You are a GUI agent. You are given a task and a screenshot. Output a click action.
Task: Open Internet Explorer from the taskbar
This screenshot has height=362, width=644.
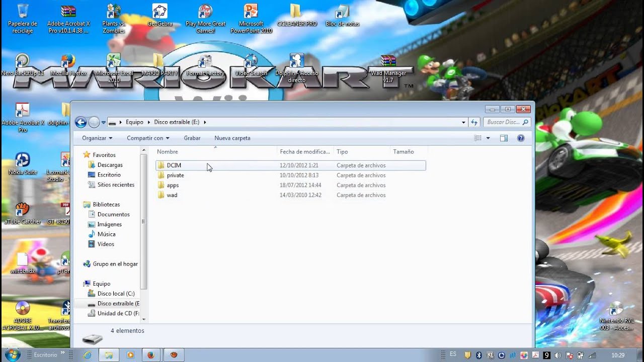[x=87, y=354]
